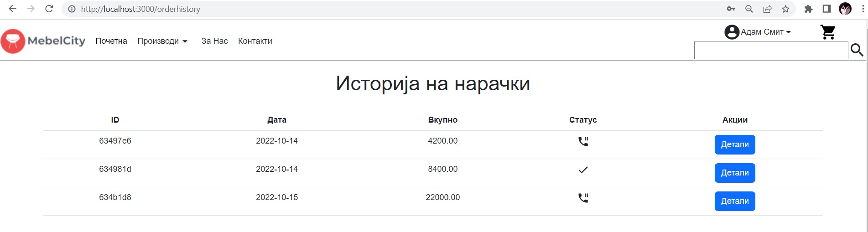Click Детали button for order 63497e6
Image resolution: width=868 pixels, height=232 pixels.
tap(734, 144)
